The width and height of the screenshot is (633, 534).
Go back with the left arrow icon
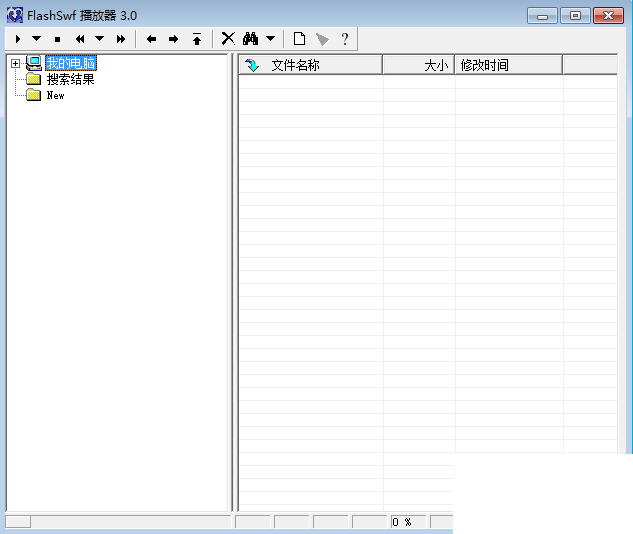pyautogui.click(x=151, y=39)
